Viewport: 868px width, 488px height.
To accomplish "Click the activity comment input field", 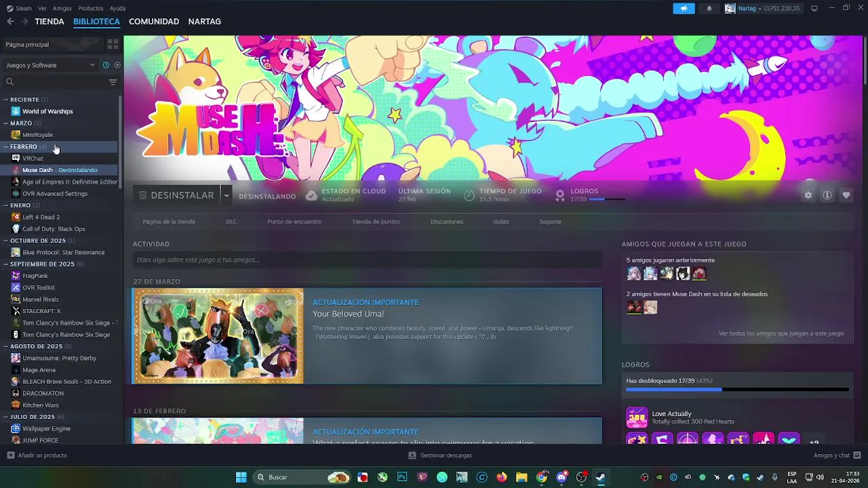I will tap(368, 260).
